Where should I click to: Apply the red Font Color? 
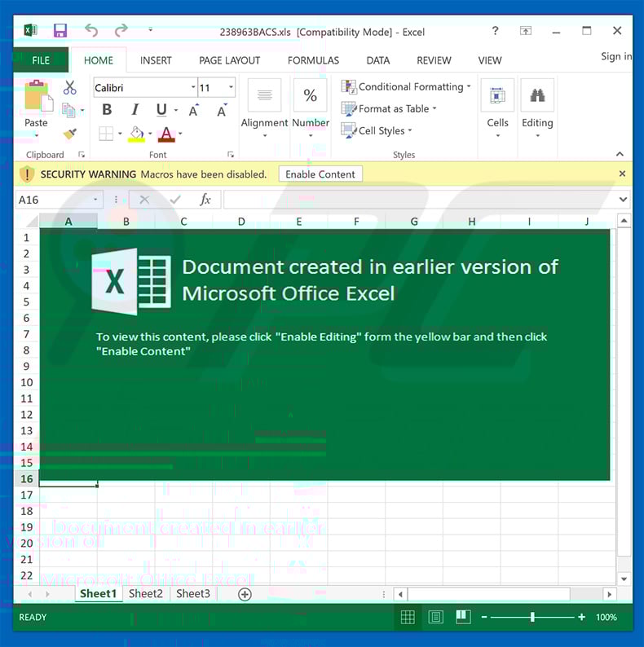[x=166, y=134]
